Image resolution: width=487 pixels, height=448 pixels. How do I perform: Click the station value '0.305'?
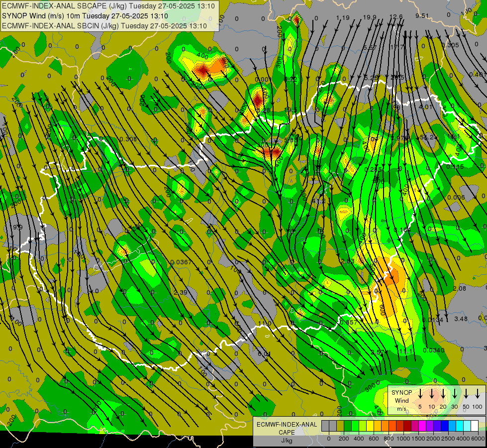450,45
